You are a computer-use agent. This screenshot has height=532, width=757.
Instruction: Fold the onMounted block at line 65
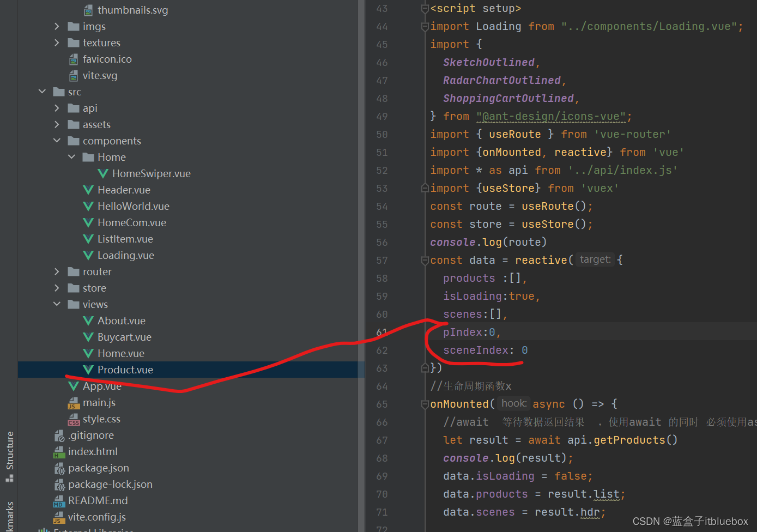click(x=425, y=404)
